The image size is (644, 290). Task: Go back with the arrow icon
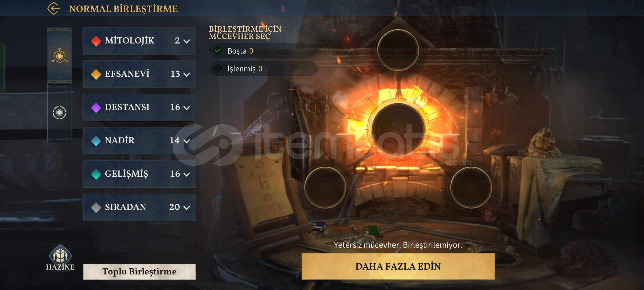click(53, 9)
